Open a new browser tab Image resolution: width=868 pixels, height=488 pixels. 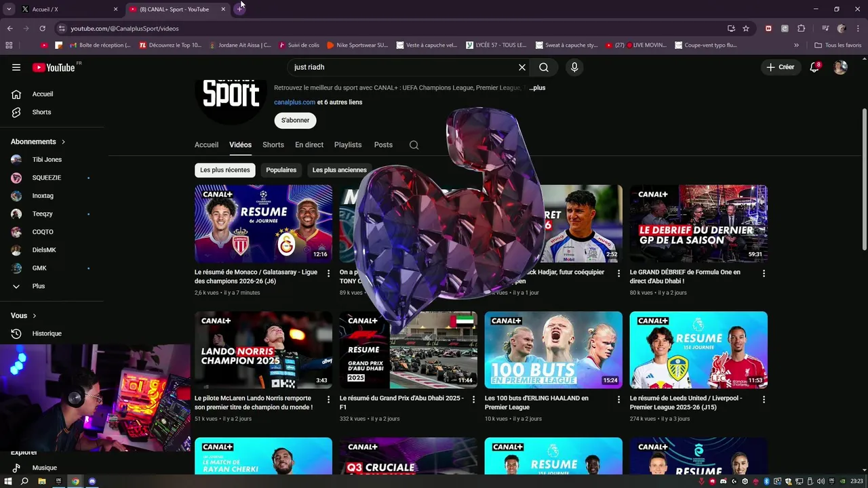click(x=239, y=9)
